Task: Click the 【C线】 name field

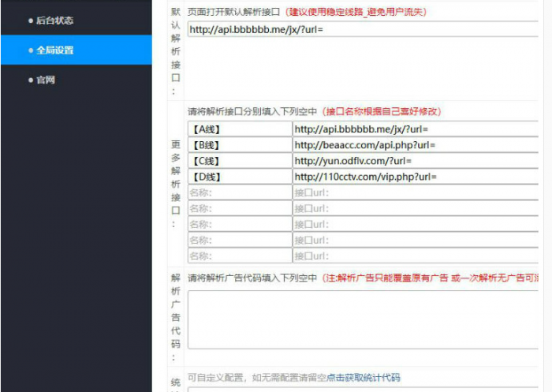Action: [239, 161]
